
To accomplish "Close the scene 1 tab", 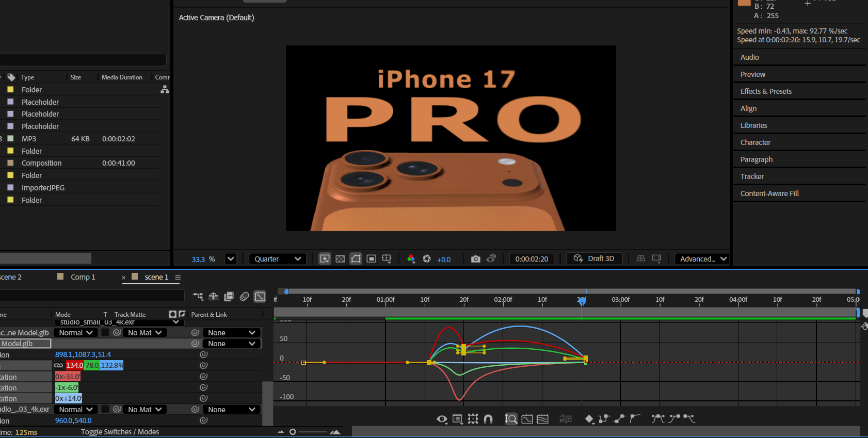I will click(124, 278).
